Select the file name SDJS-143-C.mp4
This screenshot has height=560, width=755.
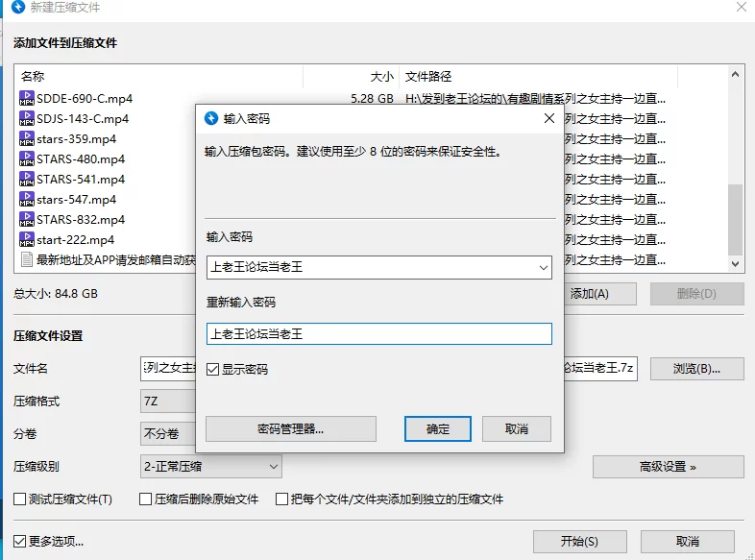click(83, 118)
